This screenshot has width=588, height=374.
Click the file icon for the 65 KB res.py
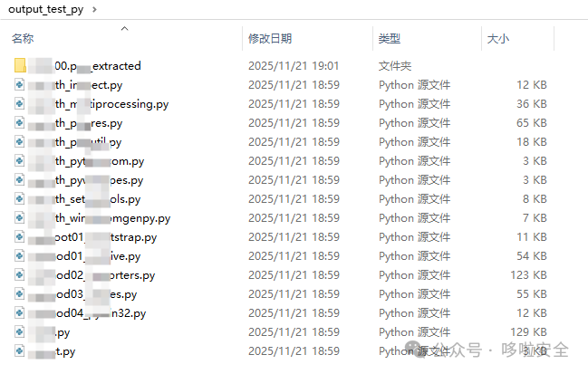(20, 123)
